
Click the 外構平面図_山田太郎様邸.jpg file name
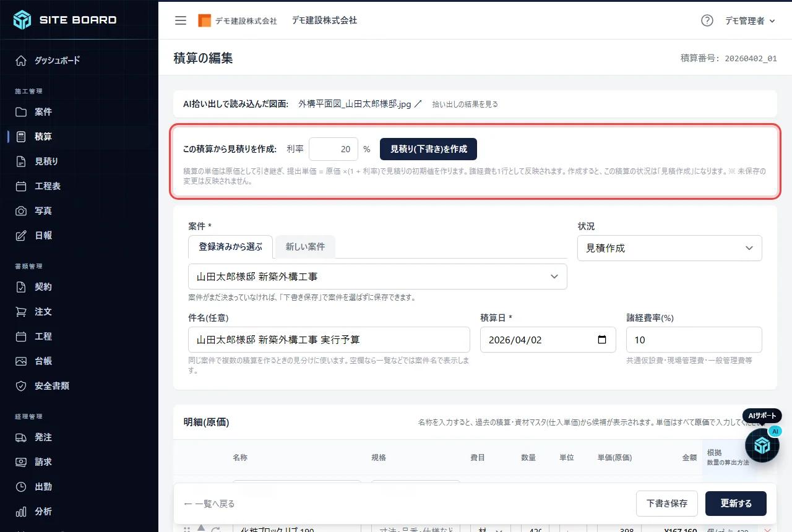(x=355, y=104)
